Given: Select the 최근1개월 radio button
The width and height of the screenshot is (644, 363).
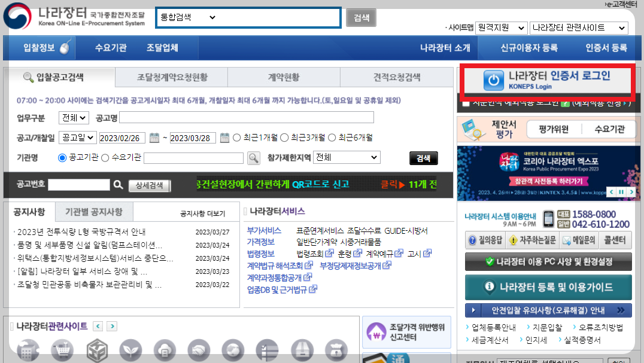Looking at the screenshot, I should tap(236, 138).
